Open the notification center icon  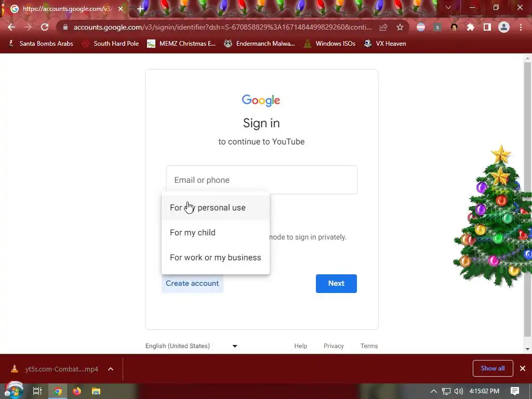pyautogui.click(x=515, y=391)
